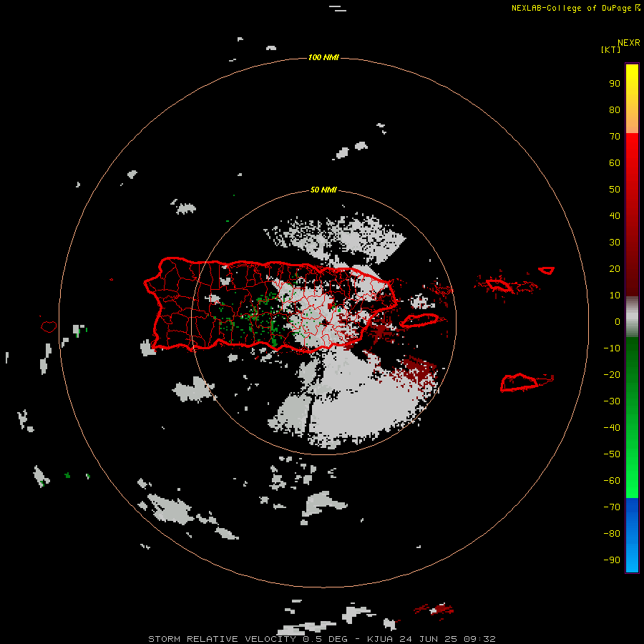Click the KJUA radar site identifier
Viewport: 644px width, 644px height.
(x=381, y=639)
